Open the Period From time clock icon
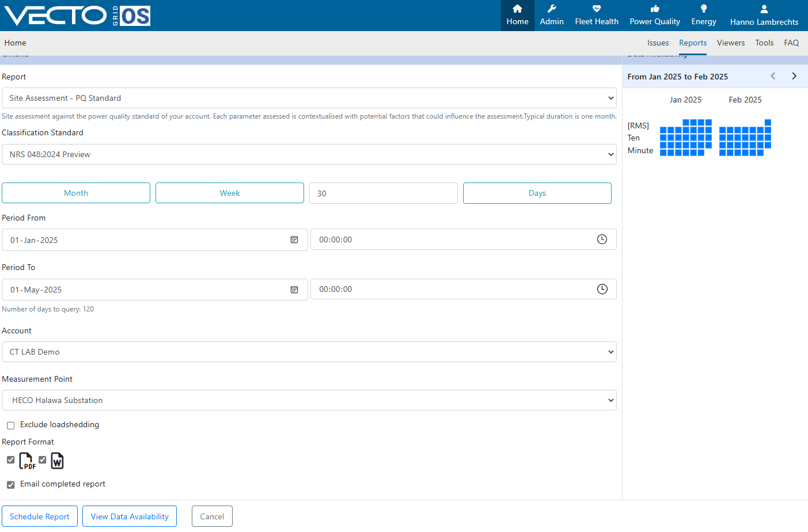808x532 pixels. tap(602, 240)
